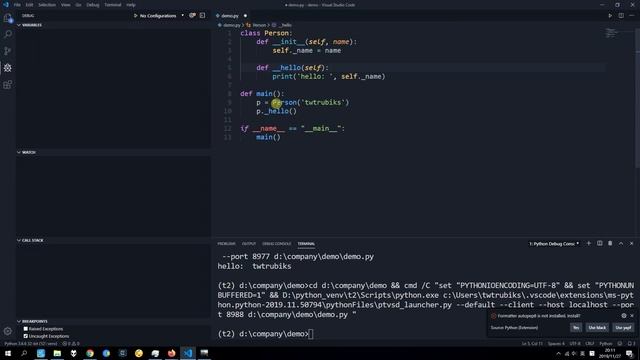Open the Selection menu

[47, 5]
